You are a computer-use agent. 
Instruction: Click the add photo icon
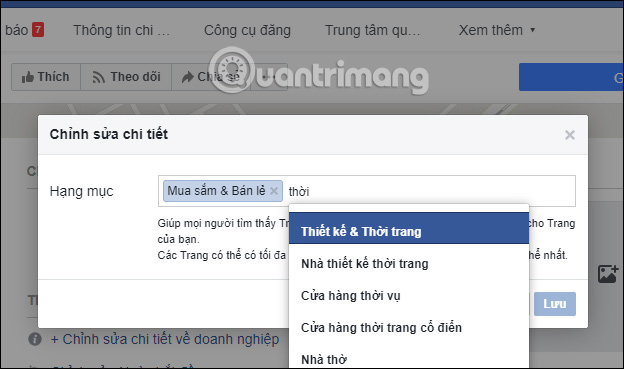point(608,274)
